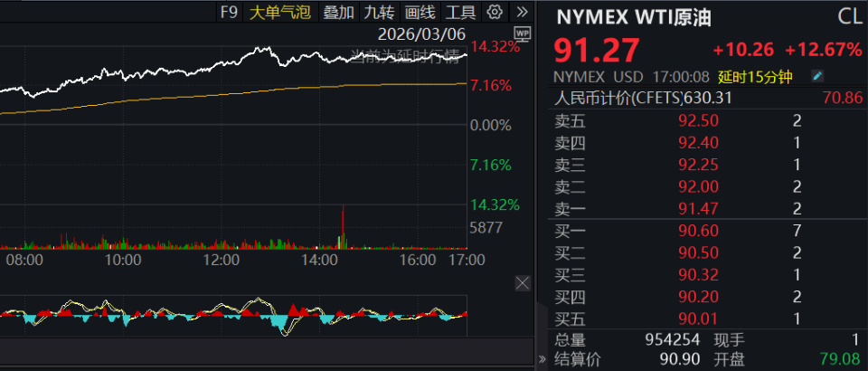The image size is (868, 371).
Task: Activate the 画线 drawing tool
Action: pyautogui.click(x=420, y=12)
